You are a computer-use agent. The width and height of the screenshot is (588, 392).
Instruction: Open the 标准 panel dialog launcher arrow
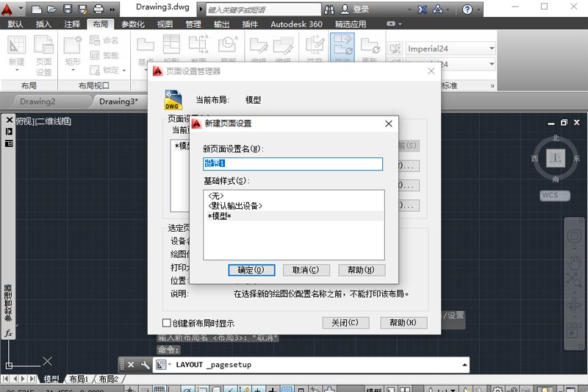pyautogui.click(x=492, y=86)
